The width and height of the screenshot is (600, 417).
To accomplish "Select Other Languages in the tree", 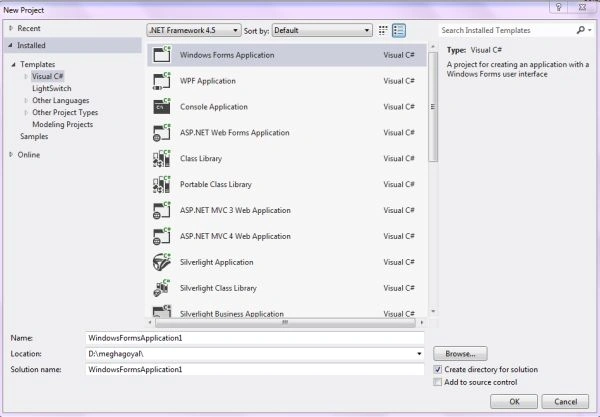I will pyautogui.click(x=60, y=100).
